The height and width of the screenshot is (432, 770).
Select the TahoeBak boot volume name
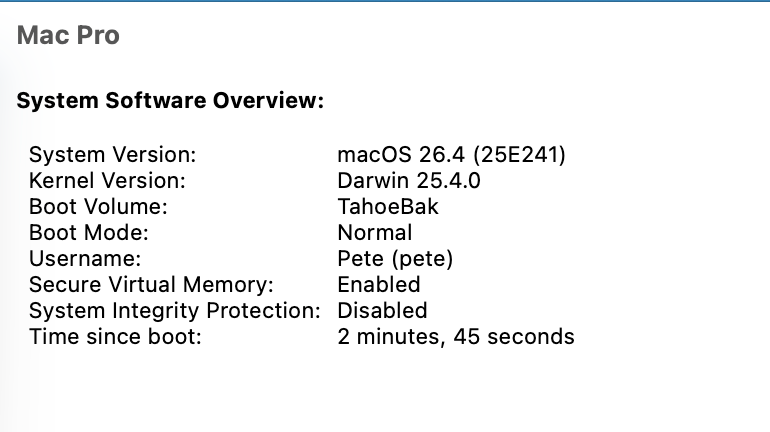388,207
